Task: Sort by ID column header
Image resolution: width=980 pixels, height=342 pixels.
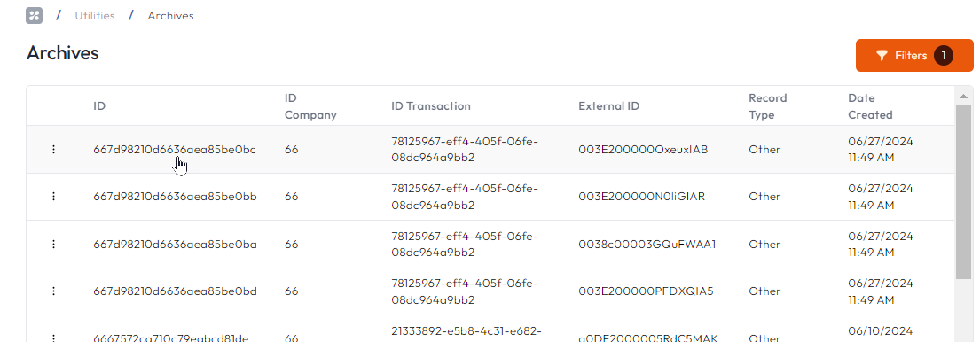Action: (99, 106)
